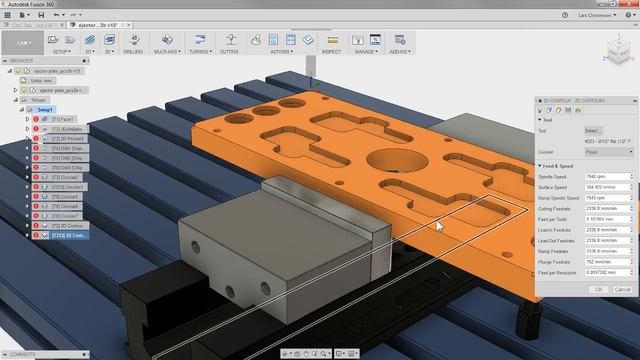Open the data panel grid icon

click(x=7, y=15)
